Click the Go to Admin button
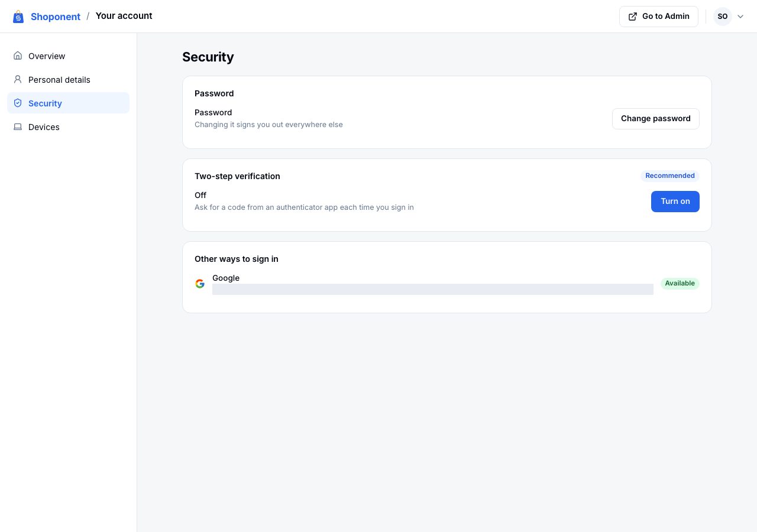This screenshot has width=757, height=532. pyautogui.click(x=659, y=17)
